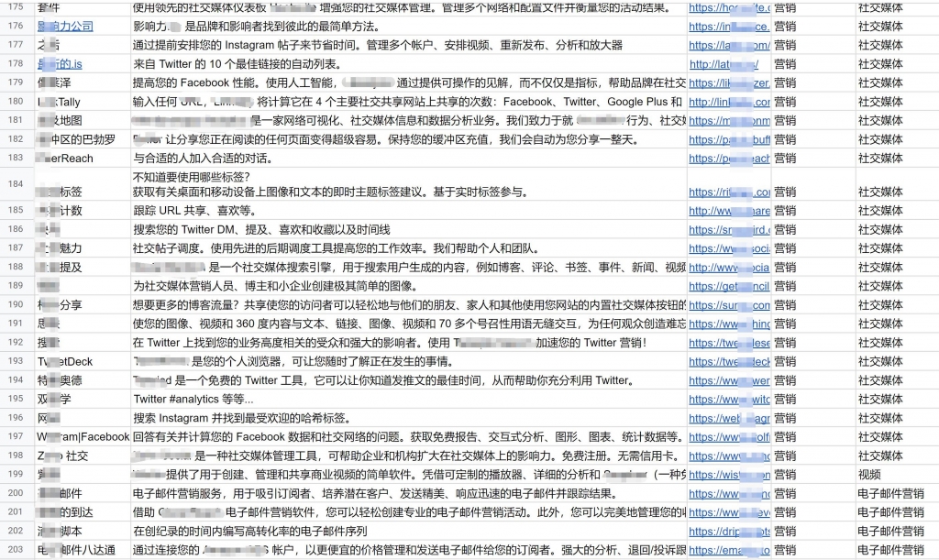Select row header 192

tap(17, 342)
